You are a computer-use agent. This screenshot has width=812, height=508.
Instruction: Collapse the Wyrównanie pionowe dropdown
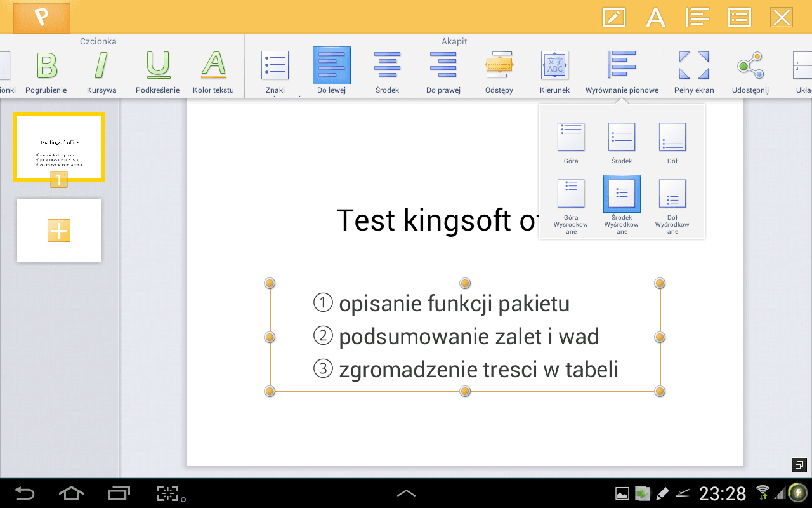(x=622, y=72)
